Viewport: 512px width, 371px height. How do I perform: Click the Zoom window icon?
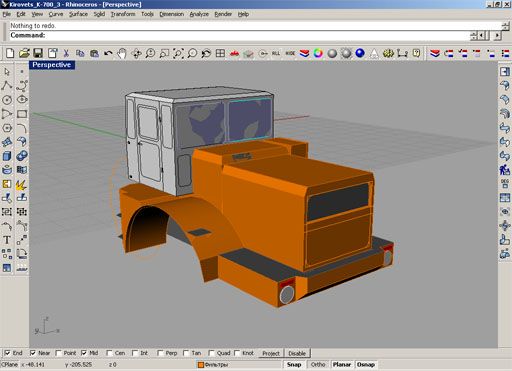(164, 53)
